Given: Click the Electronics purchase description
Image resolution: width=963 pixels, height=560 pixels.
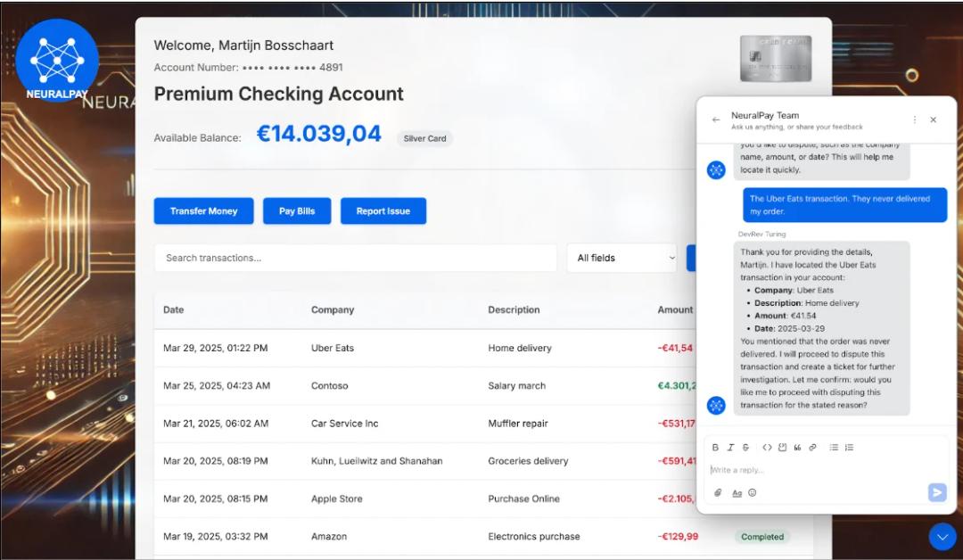Looking at the screenshot, I should [534, 537].
